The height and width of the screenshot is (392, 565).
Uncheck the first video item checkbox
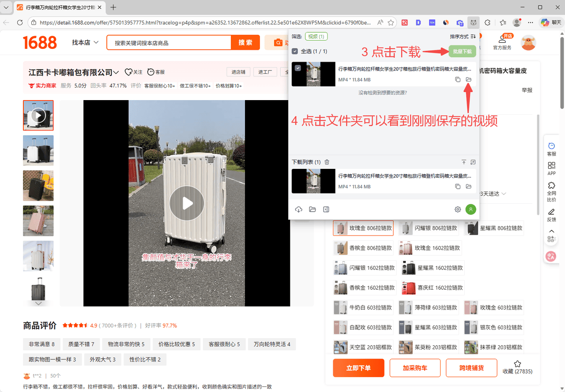coord(298,68)
